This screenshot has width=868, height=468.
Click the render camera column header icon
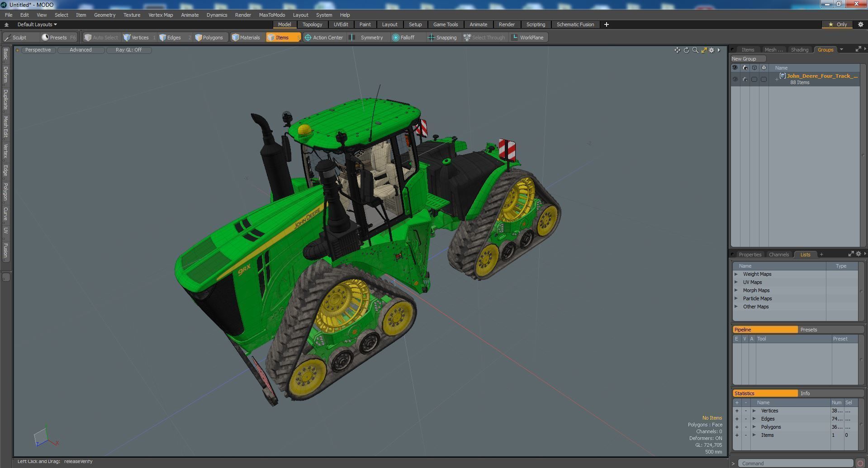pos(745,68)
